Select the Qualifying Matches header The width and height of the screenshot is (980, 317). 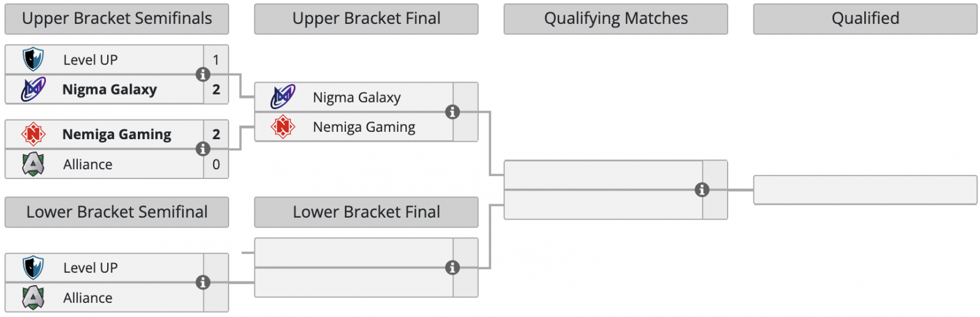(x=616, y=19)
